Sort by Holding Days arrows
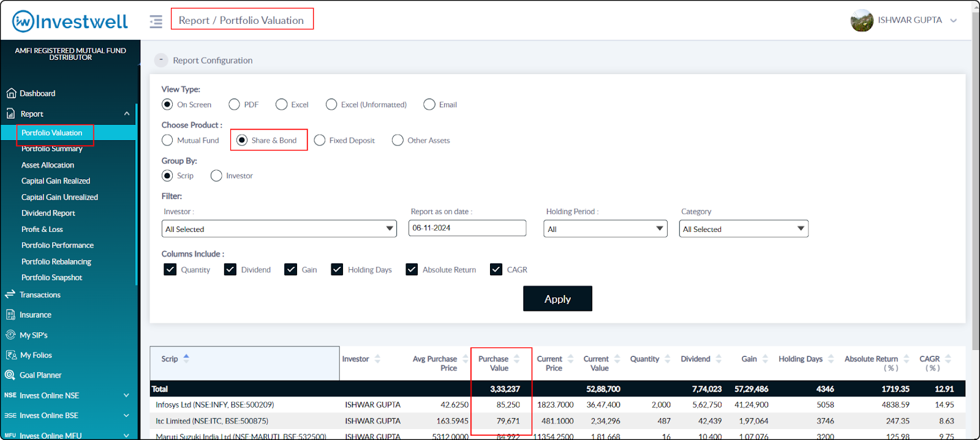Viewport: 980px width, 440px height. point(831,359)
